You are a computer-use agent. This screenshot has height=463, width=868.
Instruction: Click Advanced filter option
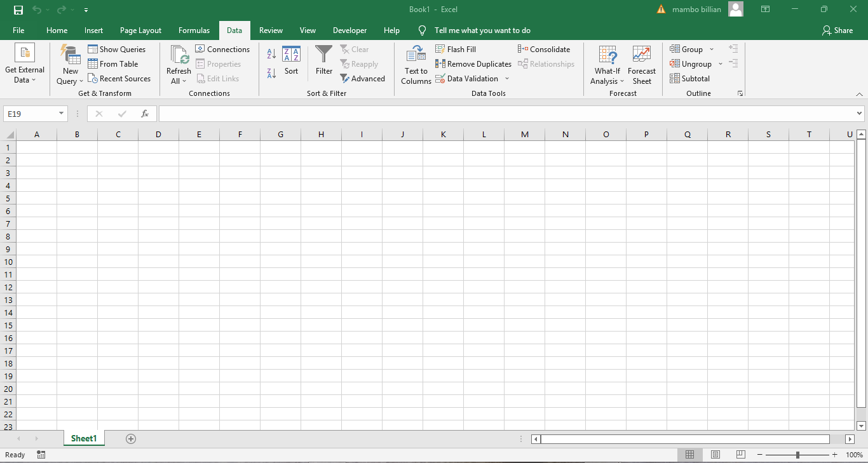(x=363, y=79)
